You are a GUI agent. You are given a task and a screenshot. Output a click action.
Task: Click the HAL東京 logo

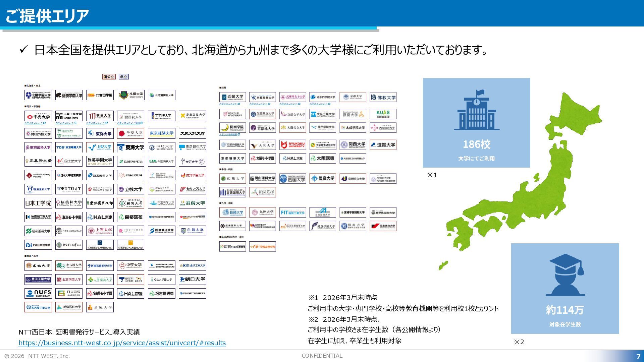tap(100, 217)
